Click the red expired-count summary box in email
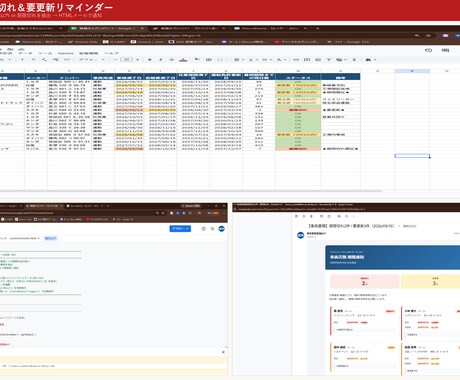460x380 pixels. pyautogui.click(x=364, y=281)
